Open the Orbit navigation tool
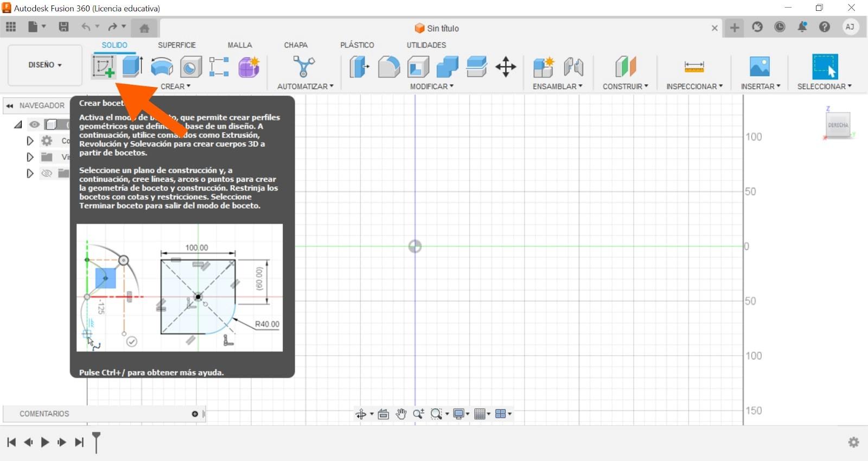868x461 pixels. pos(361,414)
